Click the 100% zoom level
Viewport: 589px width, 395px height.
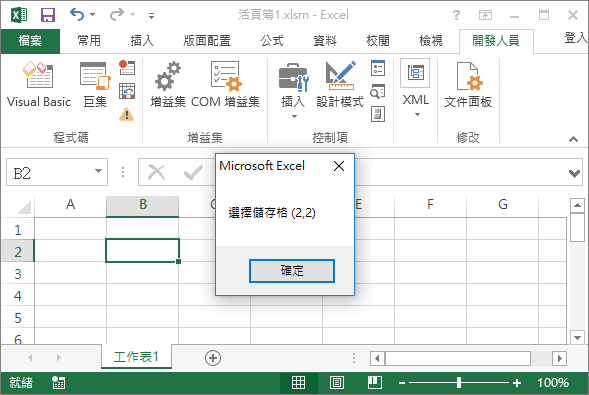(553, 383)
